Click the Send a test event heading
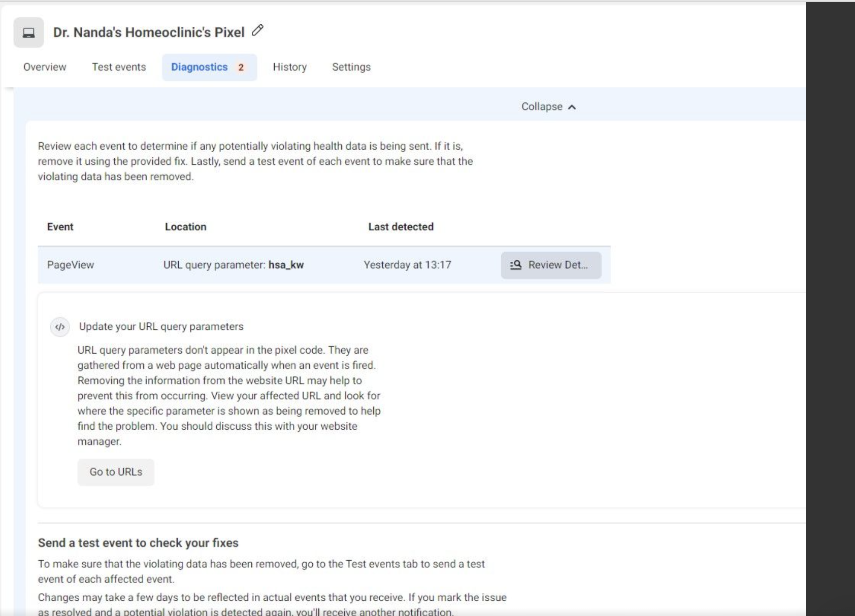Screen dimensions: 855x616 [x=138, y=543]
